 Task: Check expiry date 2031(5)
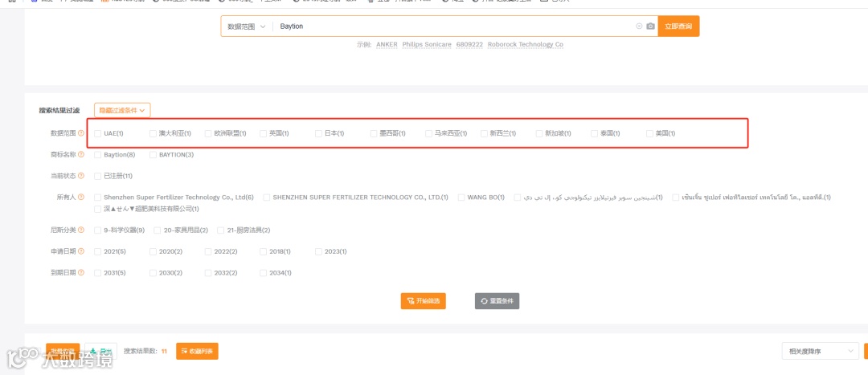click(x=98, y=273)
